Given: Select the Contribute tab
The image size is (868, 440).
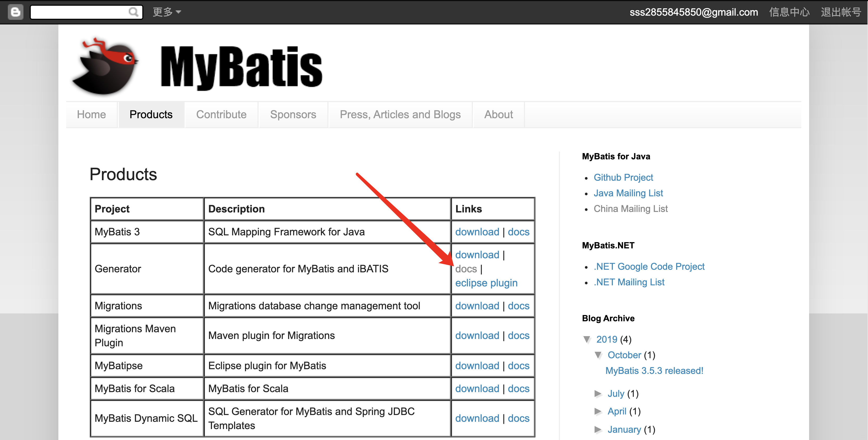Looking at the screenshot, I should tap(221, 115).
